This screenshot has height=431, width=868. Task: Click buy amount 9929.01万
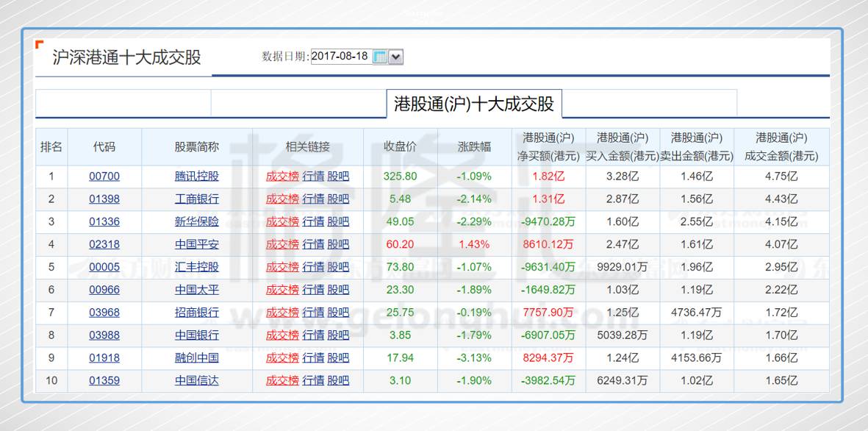(623, 267)
